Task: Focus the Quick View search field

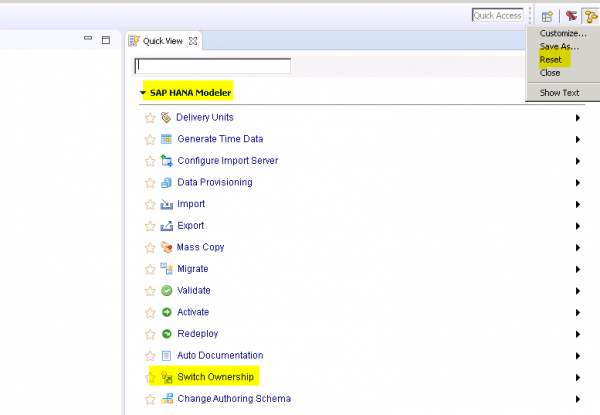Action: coord(213,66)
